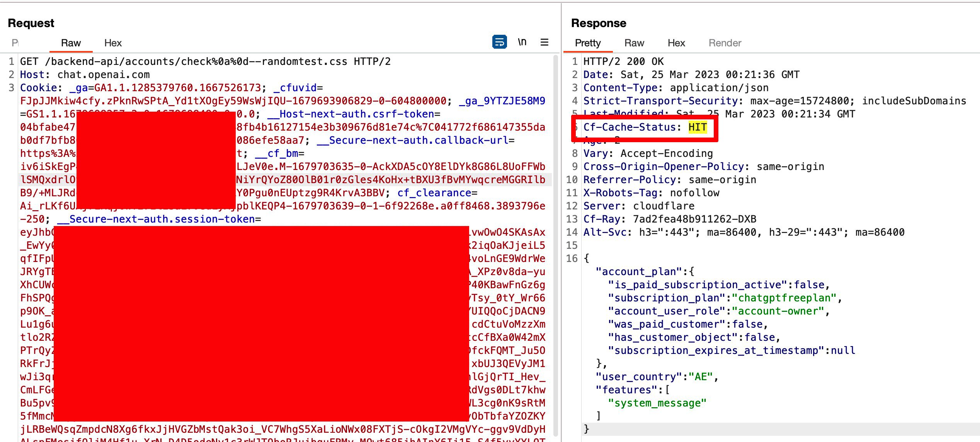Click the highlighted HIT cache status value
The width and height of the screenshot is (980, 442).
(698, 127)
